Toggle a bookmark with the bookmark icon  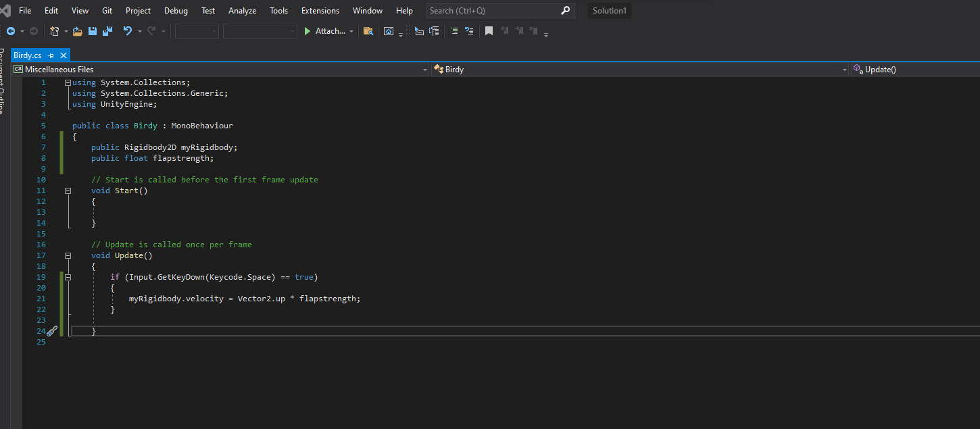click(489, 31)
